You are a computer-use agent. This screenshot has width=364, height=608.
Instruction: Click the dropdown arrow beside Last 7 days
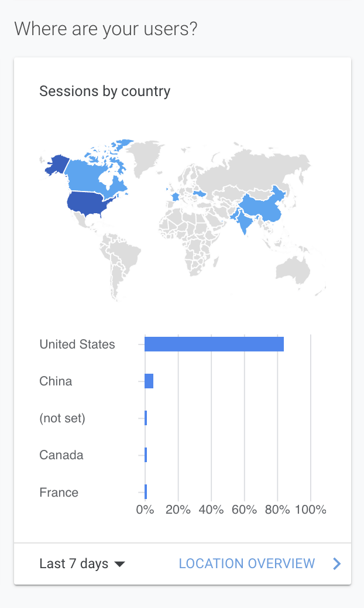pos(119,564)
